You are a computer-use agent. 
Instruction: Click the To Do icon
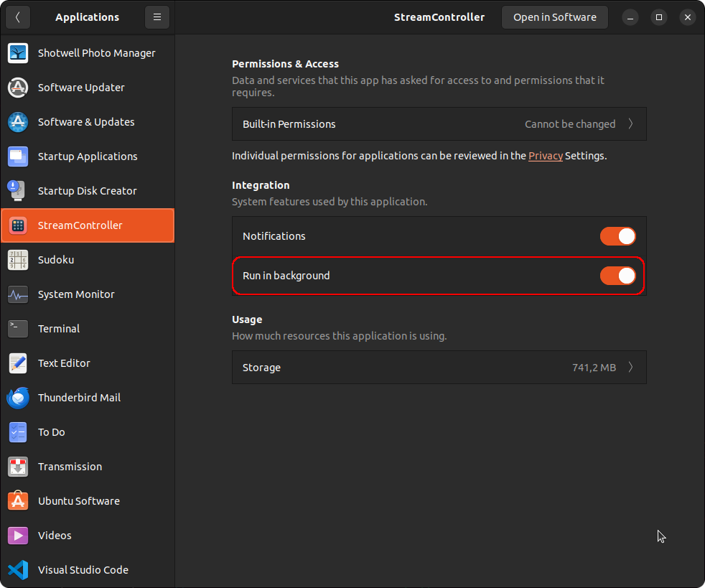(18, 432)
